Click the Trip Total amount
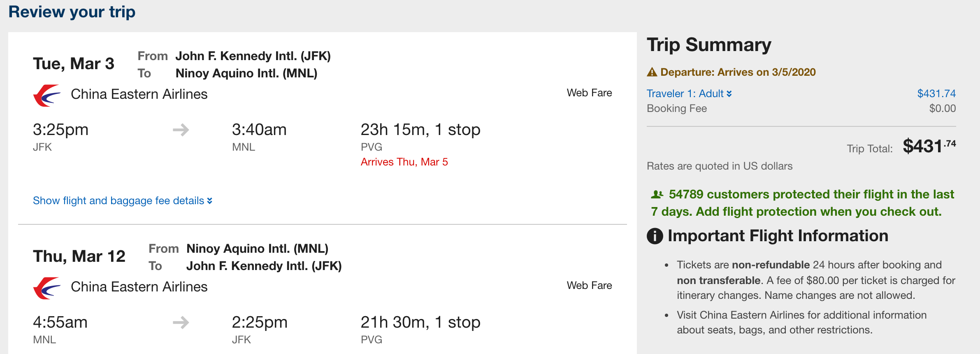This screenshot has height=354, width=980. pos(929,147)
